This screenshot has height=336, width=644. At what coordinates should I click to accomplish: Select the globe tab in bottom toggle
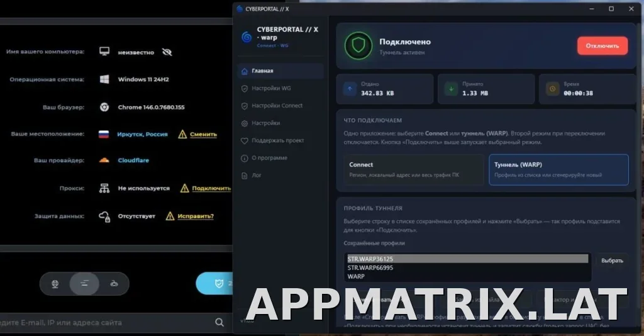coord(55,283)
